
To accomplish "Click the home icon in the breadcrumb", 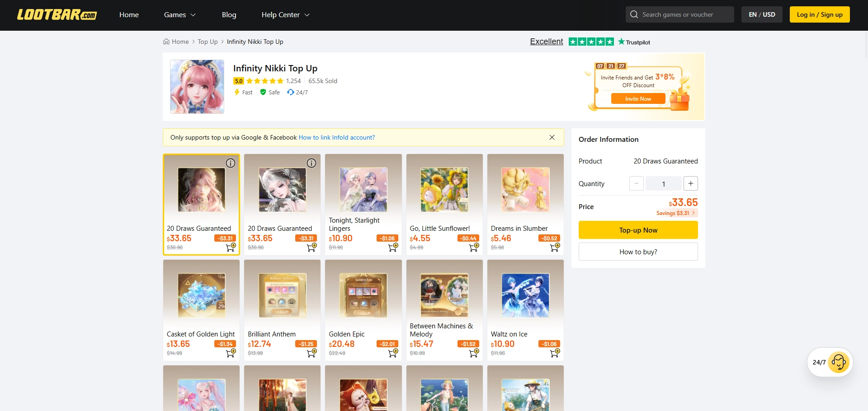I will coord(166,42).
